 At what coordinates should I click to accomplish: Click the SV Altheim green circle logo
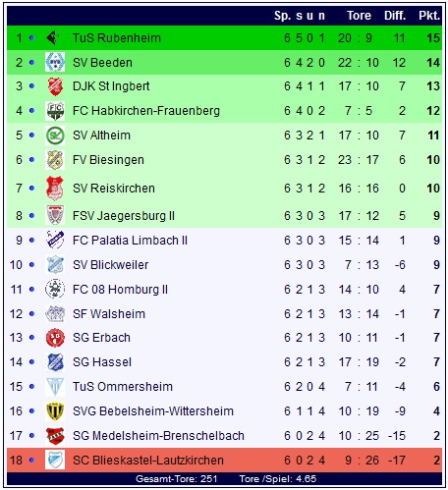click(55, 136)
